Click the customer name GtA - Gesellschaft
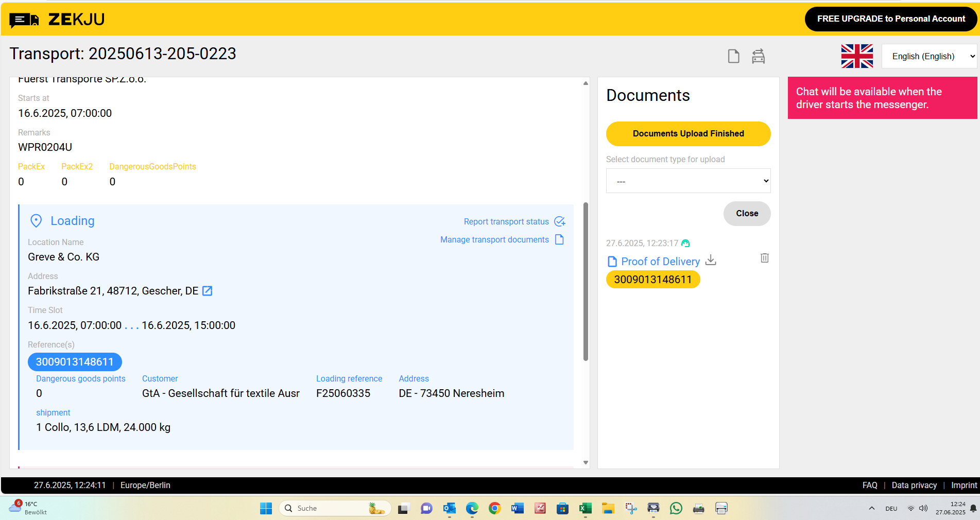This screenshot has height=520, width=980. [x=221, y=393]
